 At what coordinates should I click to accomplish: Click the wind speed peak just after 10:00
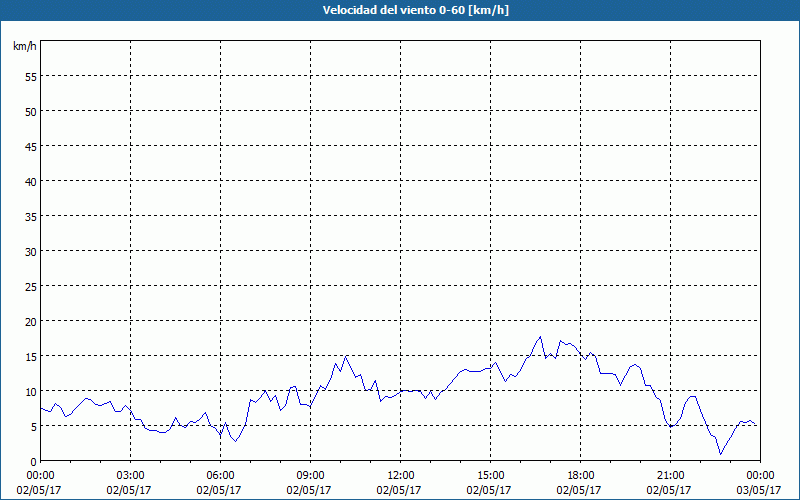[345, 356]
